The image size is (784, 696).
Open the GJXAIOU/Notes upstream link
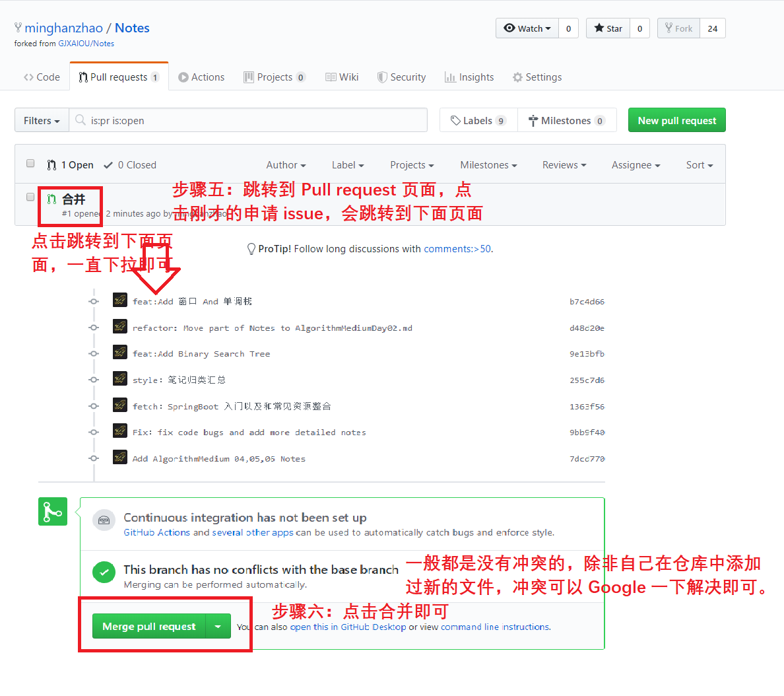(86, 44)
